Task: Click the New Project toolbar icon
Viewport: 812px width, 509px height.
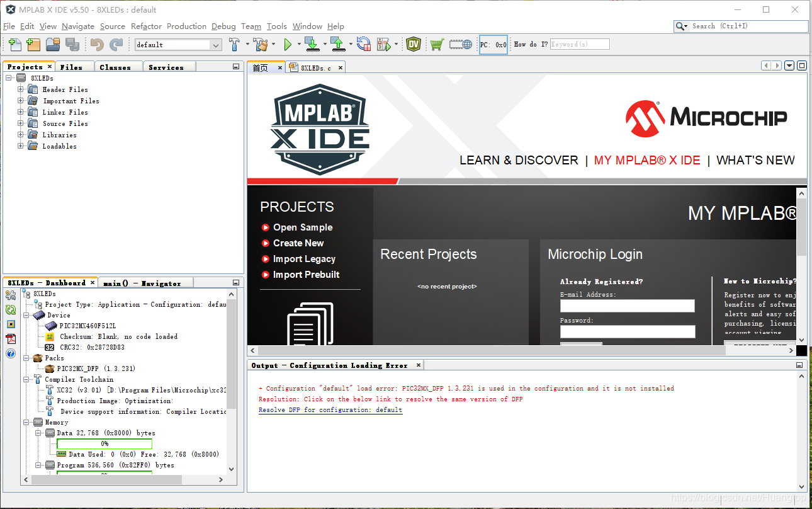Action: coord(33,44)
